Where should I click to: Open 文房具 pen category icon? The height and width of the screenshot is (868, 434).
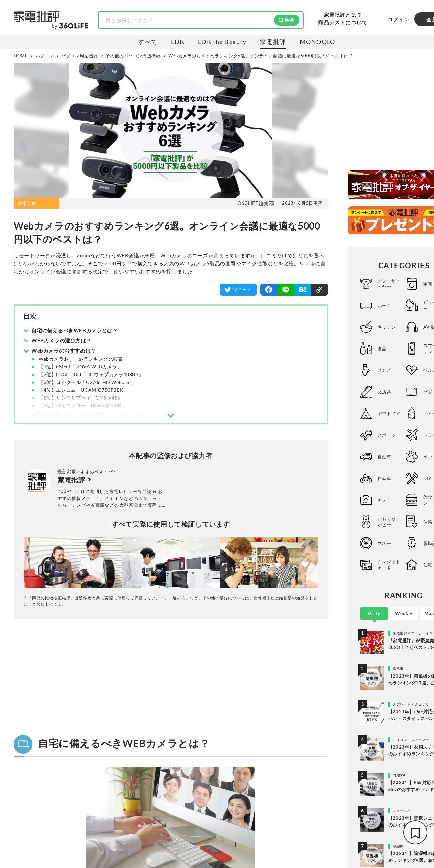[366, 392]
